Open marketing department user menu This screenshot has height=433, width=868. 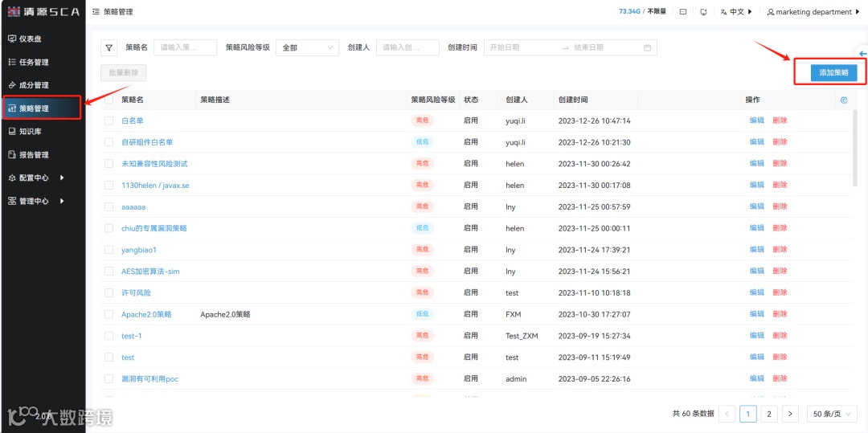(813, 11)
